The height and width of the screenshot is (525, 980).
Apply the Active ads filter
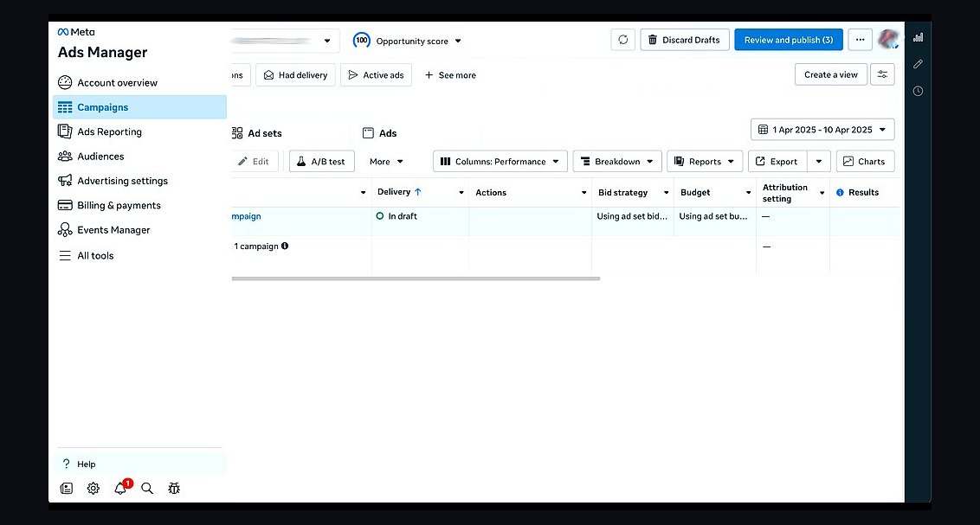coord(377,75)
